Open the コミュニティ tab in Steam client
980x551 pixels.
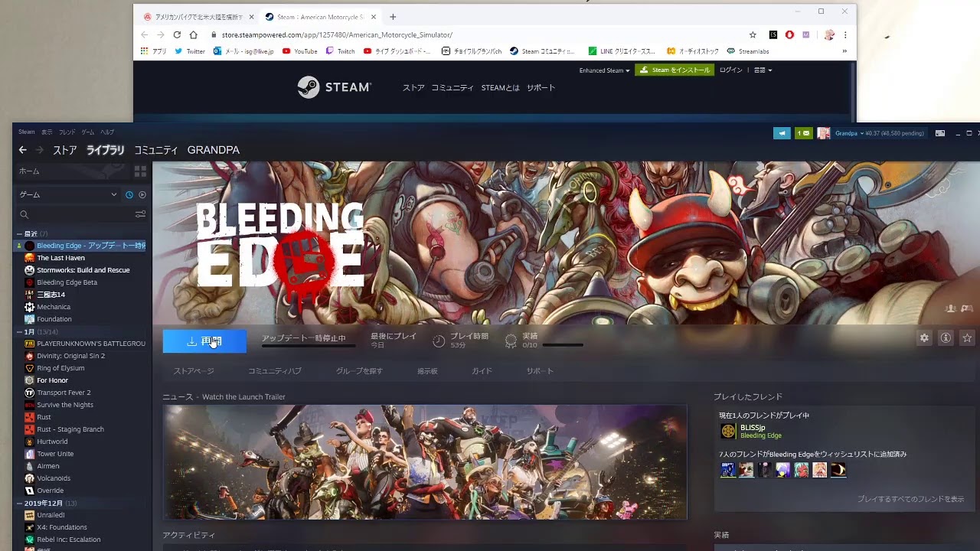[x=155, y=150]
